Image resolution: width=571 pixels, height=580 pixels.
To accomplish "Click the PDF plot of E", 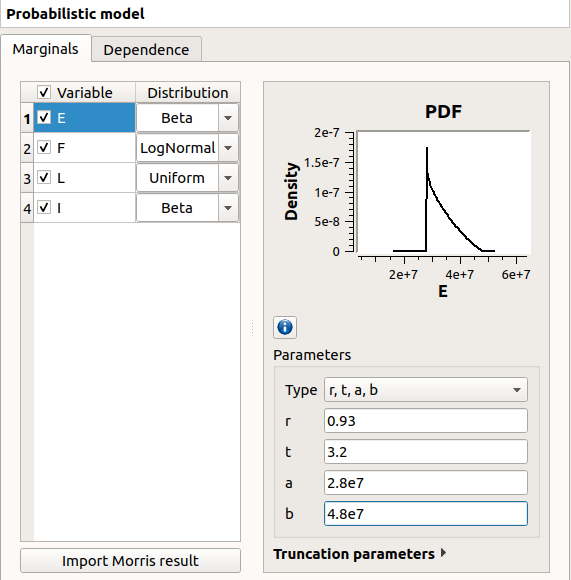I will coord(443,192).
